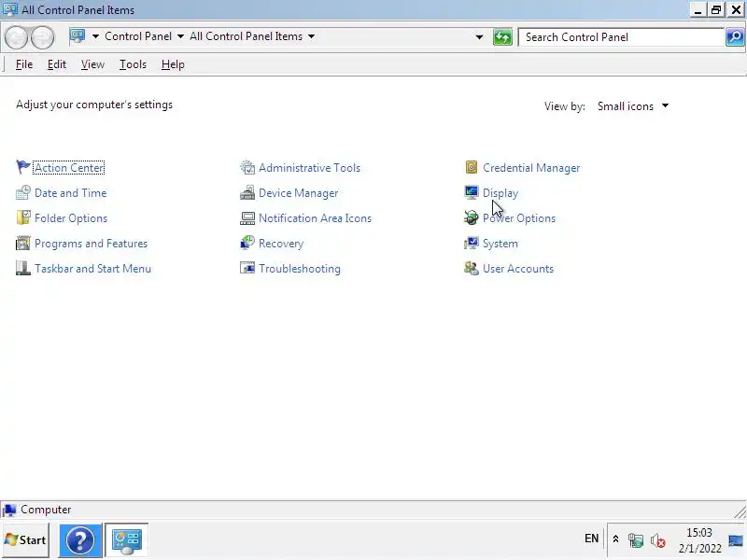
Task: Click the Recovery icon
Action: 247,243
